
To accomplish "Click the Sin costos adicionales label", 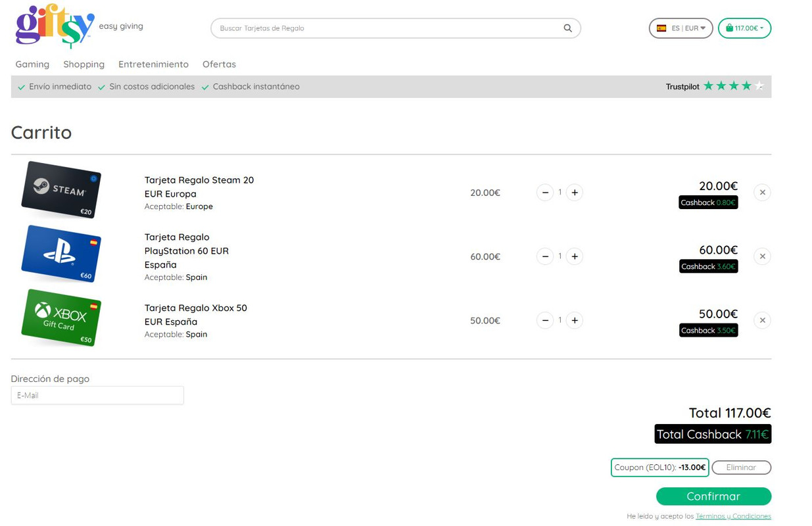I will 152,87.
